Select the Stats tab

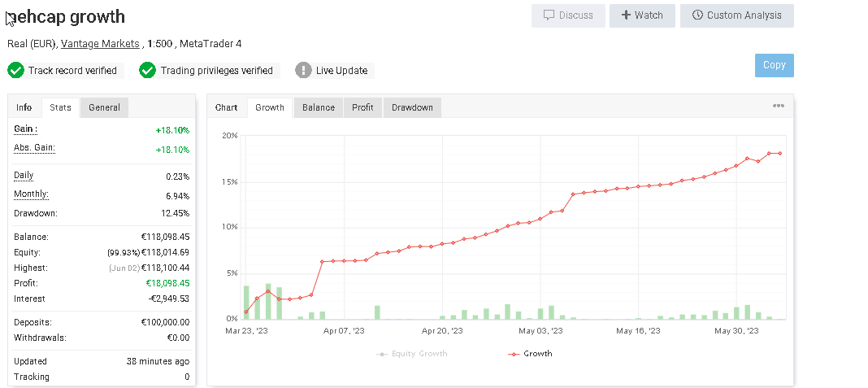pos(60,107)
